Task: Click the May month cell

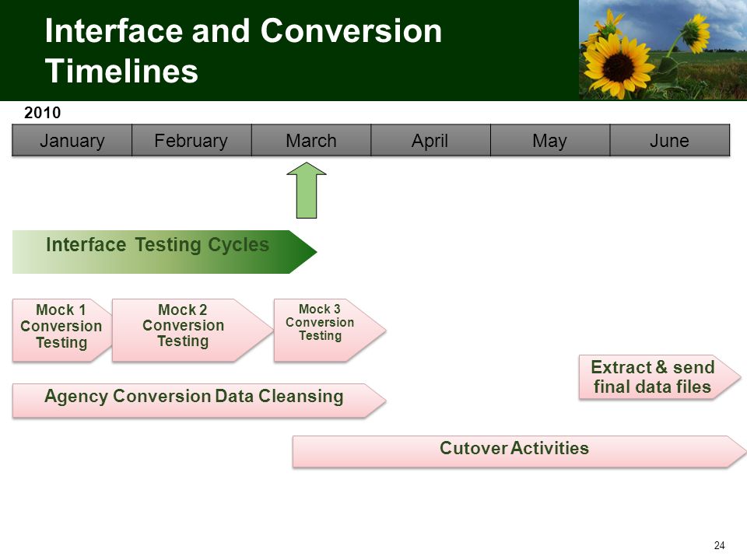Action: pyautogui.click(x=550, y=141)
